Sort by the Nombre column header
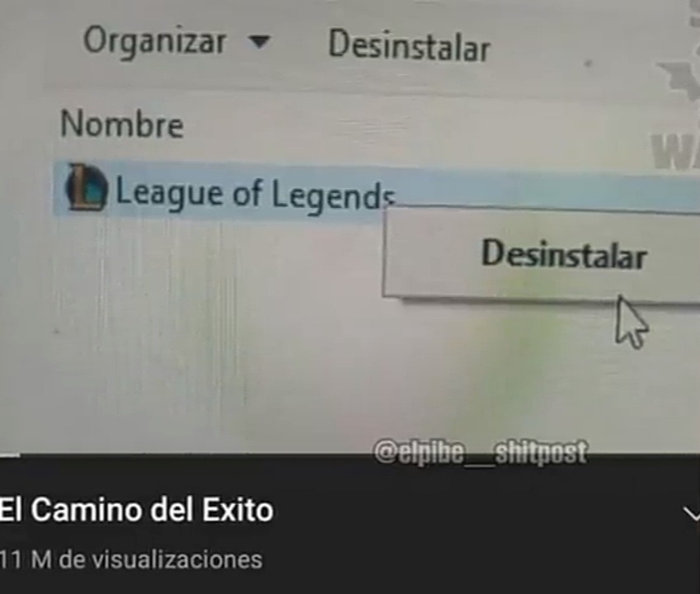700x594 pixels. click(122, 124)
